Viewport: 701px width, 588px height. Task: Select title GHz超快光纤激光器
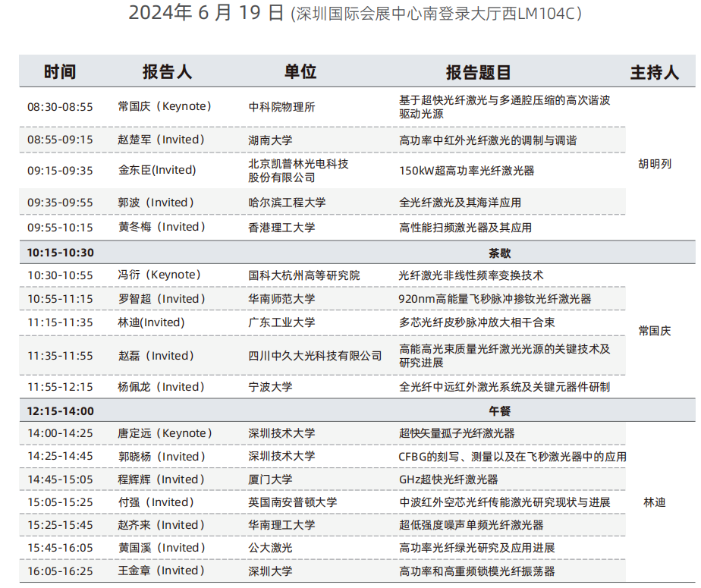[448, 480]
